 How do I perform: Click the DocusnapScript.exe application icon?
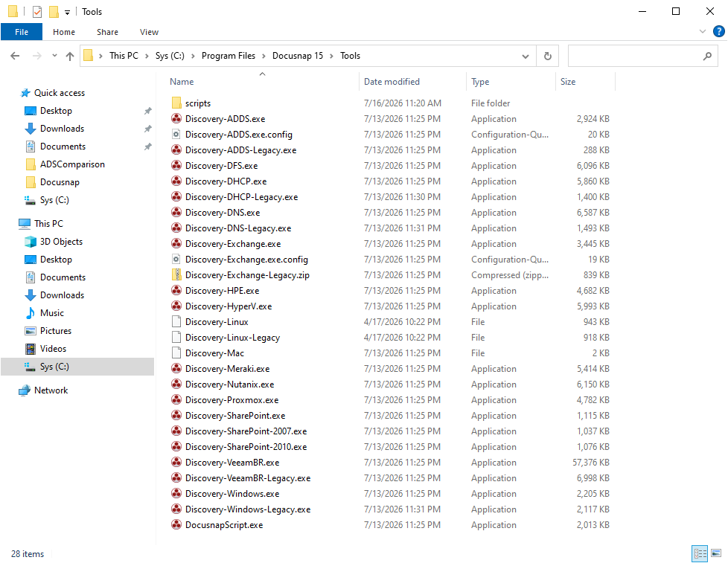(x=176, y=525)
